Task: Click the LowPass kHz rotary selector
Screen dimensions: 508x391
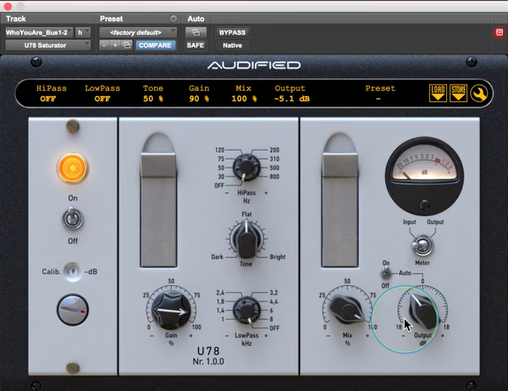Action: (x=246, y=310)
